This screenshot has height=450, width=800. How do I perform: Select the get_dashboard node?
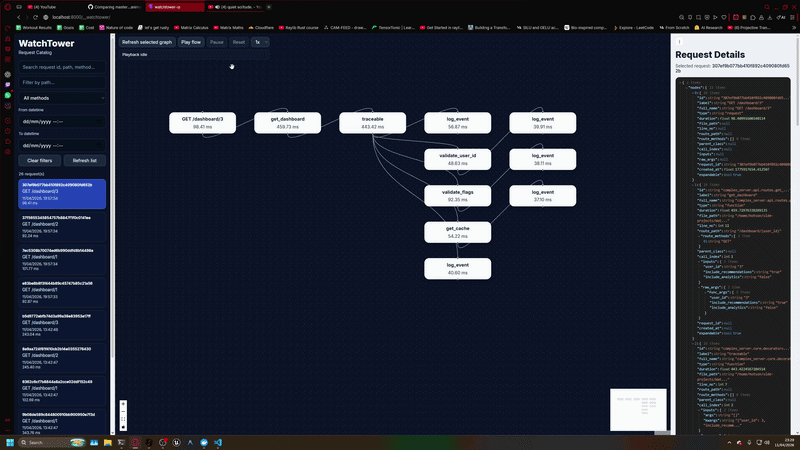(288, 123)
